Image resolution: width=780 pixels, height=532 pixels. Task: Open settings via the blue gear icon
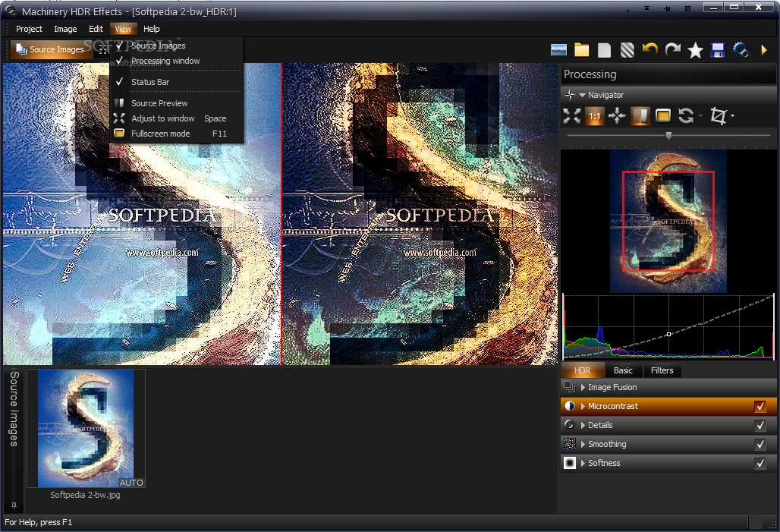pyautogui.click(x=741, y=50)
